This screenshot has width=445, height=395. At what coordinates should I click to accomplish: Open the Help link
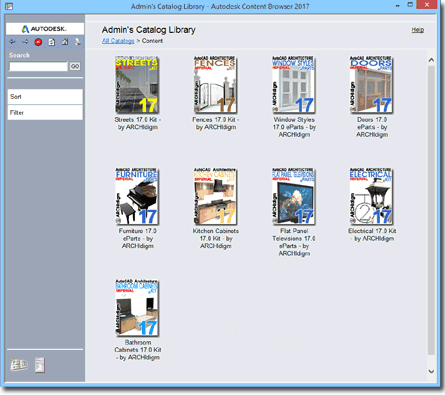click(418, 30)
